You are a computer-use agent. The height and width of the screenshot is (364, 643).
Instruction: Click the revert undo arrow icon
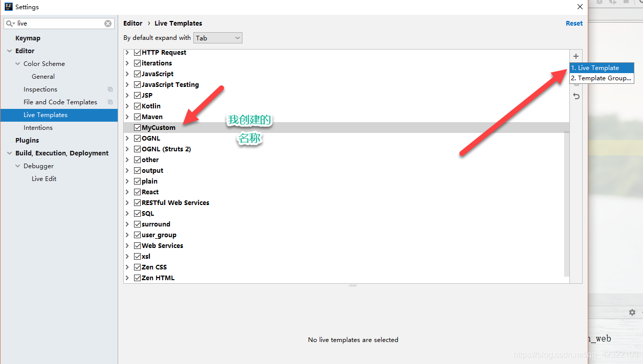(576, 96)
